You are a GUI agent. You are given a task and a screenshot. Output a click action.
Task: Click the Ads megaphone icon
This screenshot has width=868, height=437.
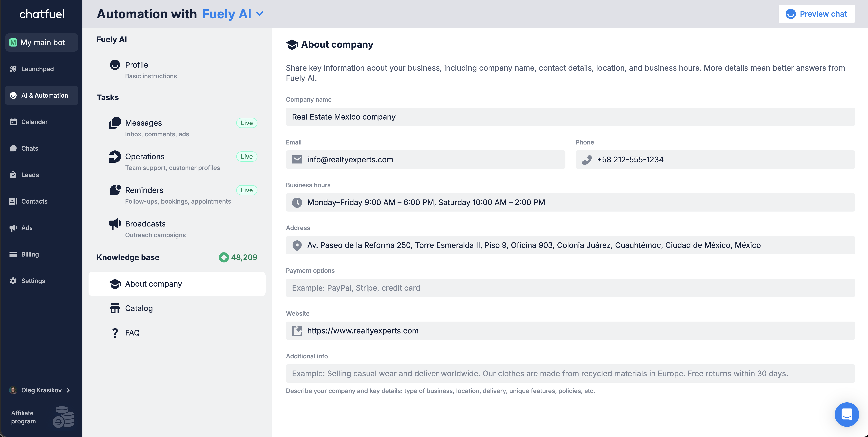tap(13, 228)
